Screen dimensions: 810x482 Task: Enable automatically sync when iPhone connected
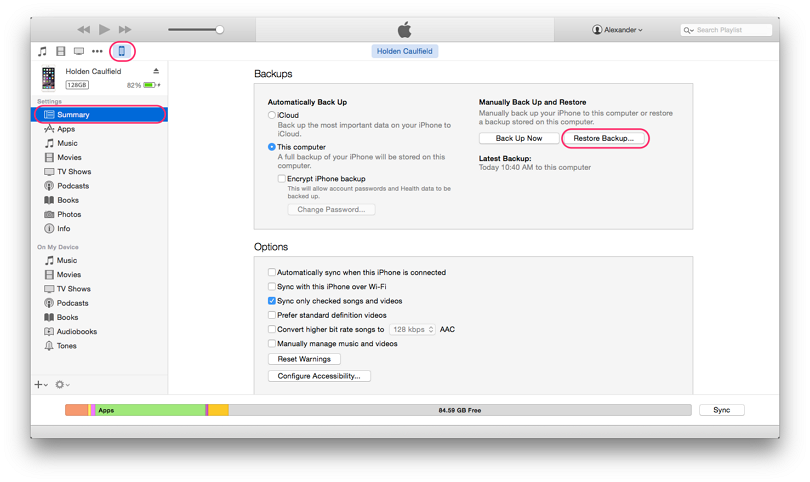point(272,272)
